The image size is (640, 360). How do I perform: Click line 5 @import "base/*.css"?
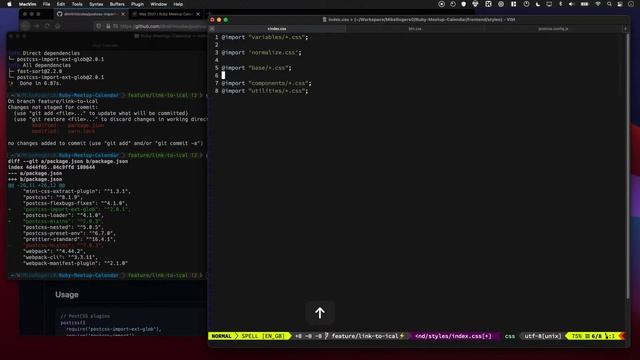coord(256,68)
